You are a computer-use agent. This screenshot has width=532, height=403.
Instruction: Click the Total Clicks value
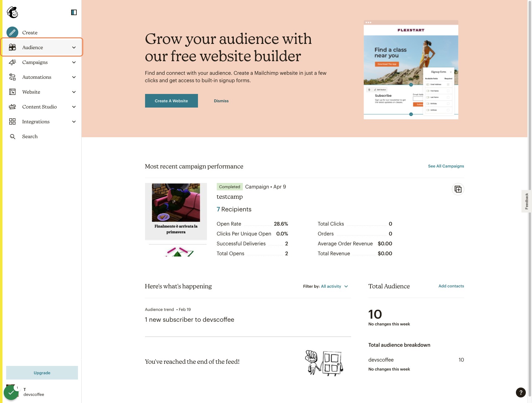(390, 224)
